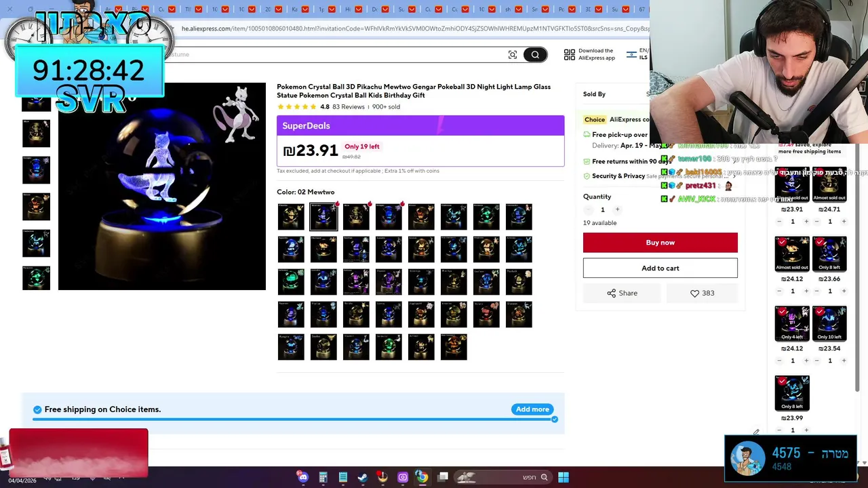Decrease the quantity of the ₪24.71 sidebar item
Image resolution: width=868 pixels, height=488 pixels.
coord(816,222)
